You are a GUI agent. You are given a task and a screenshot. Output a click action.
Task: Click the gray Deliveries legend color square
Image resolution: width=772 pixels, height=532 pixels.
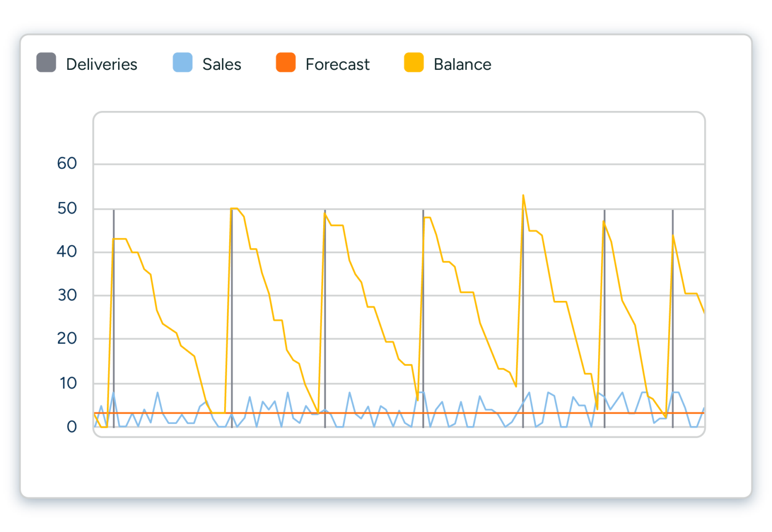point(46,64)
